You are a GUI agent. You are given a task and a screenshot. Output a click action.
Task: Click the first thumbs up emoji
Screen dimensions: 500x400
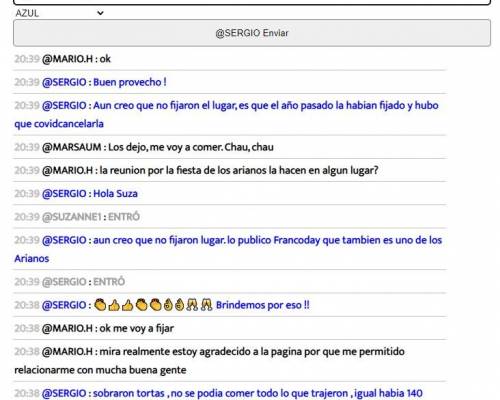pyautogui.click(x=114, y=305)
